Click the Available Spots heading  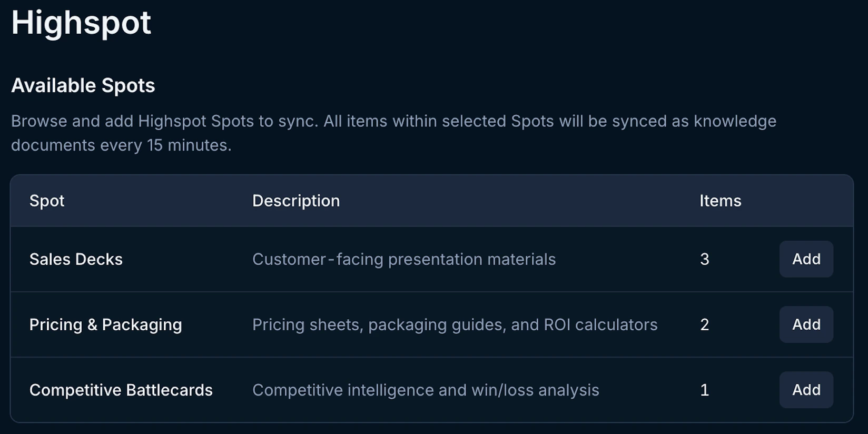(83, 85)
